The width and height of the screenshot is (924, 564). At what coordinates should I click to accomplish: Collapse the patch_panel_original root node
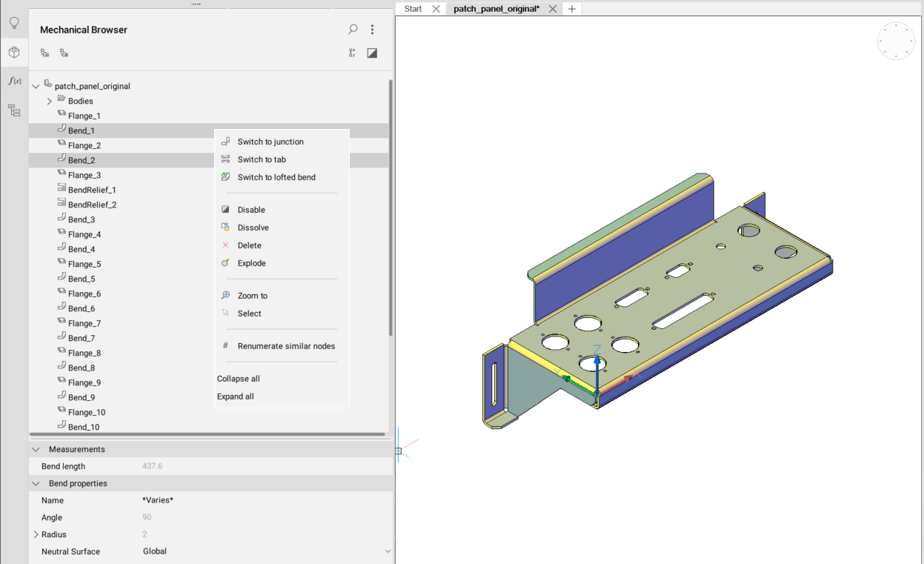click(x=36, y=87)
